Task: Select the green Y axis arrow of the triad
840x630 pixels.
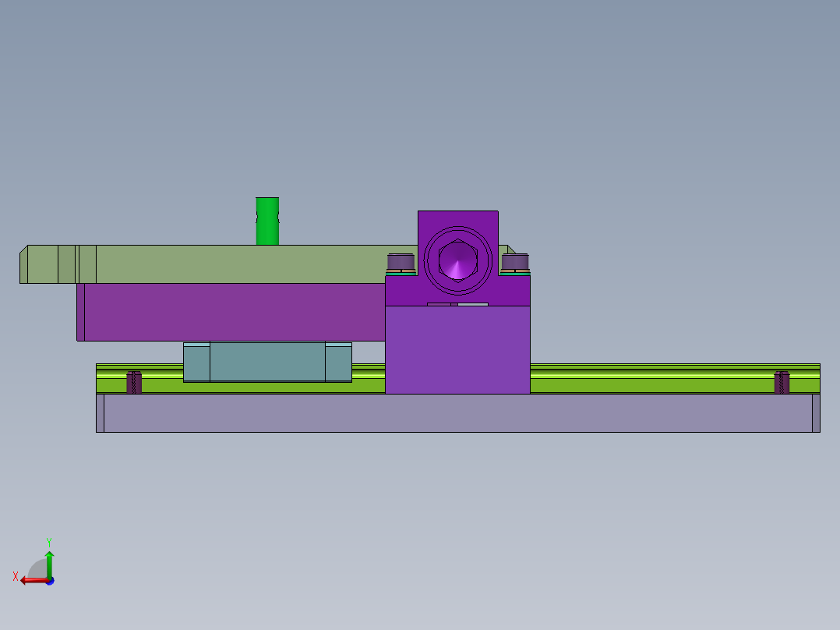Action: pyautogui.click(x=49, y=564)
